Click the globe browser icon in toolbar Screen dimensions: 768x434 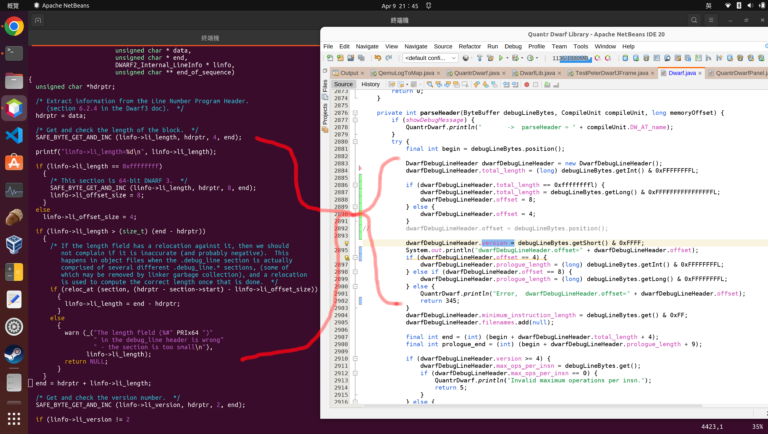(465, 58)
